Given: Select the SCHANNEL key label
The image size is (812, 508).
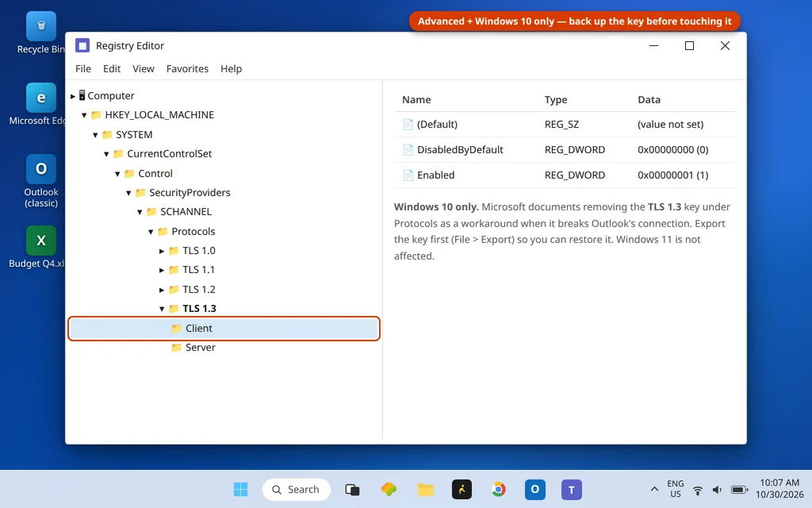Looking at the screenshot, I should 186,212.
